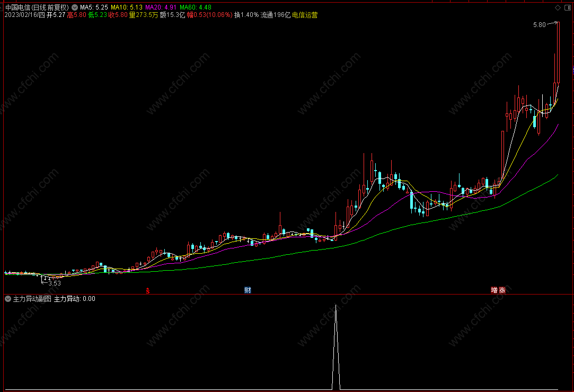Click the last tall red candlestick

558,52
